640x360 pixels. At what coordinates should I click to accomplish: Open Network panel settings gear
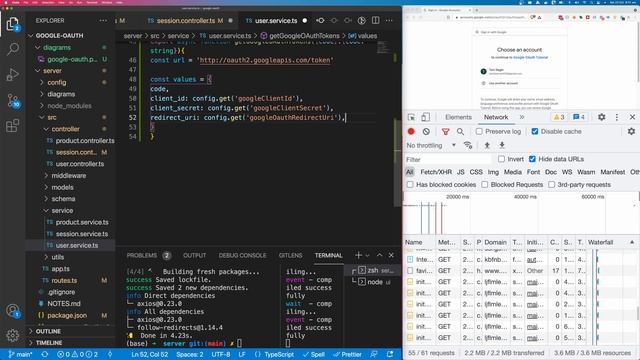click(631, 131)
